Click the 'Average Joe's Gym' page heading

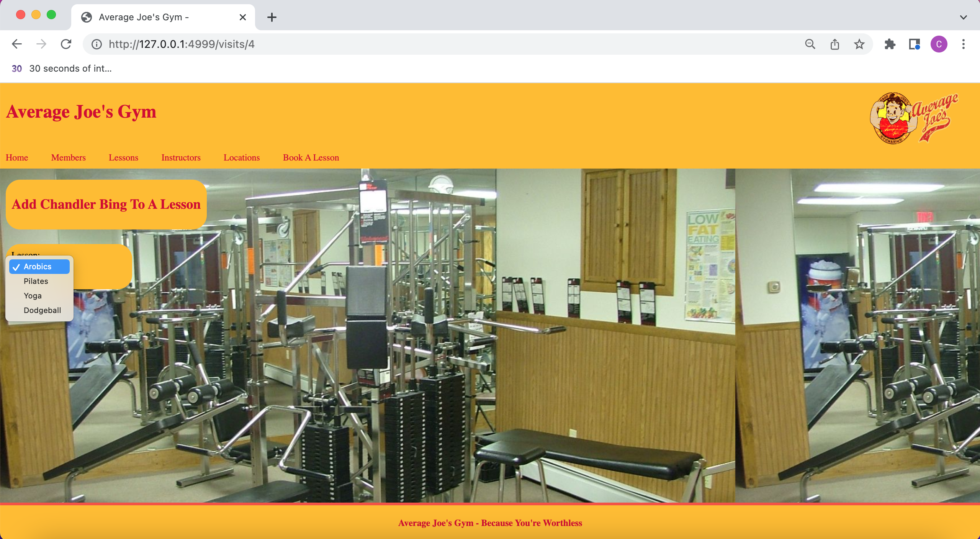point(81,112)
